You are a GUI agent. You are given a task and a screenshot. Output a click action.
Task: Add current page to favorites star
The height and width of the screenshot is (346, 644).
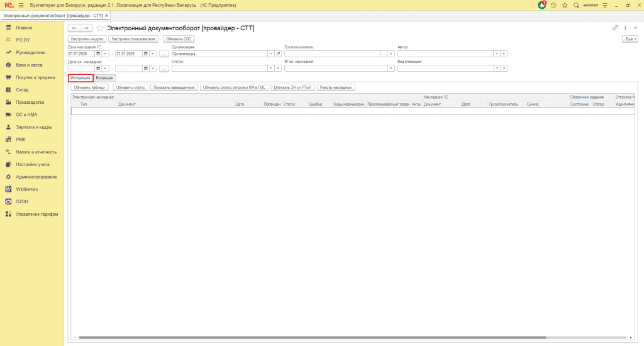99,28
